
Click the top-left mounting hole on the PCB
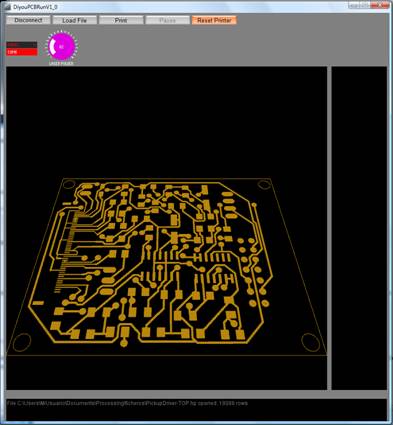(x=69, y=184)
